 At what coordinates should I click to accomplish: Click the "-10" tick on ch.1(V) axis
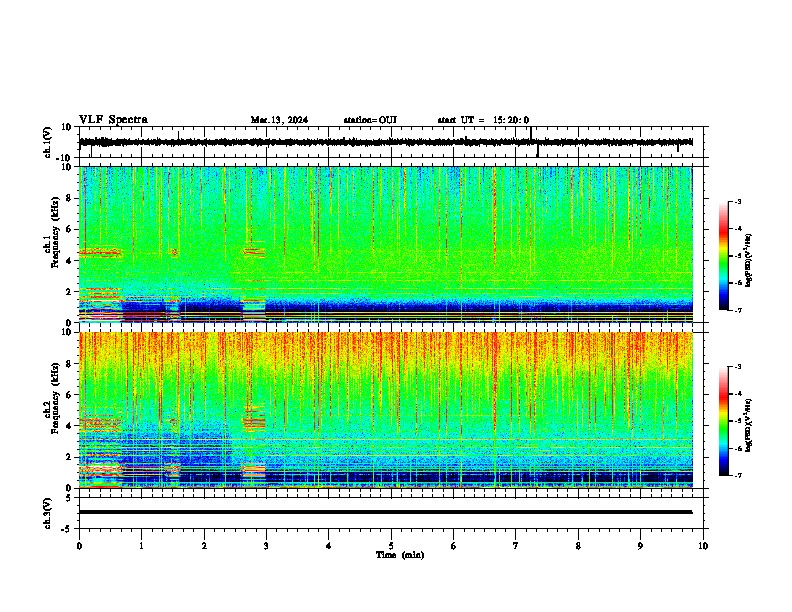click(65, 158)
